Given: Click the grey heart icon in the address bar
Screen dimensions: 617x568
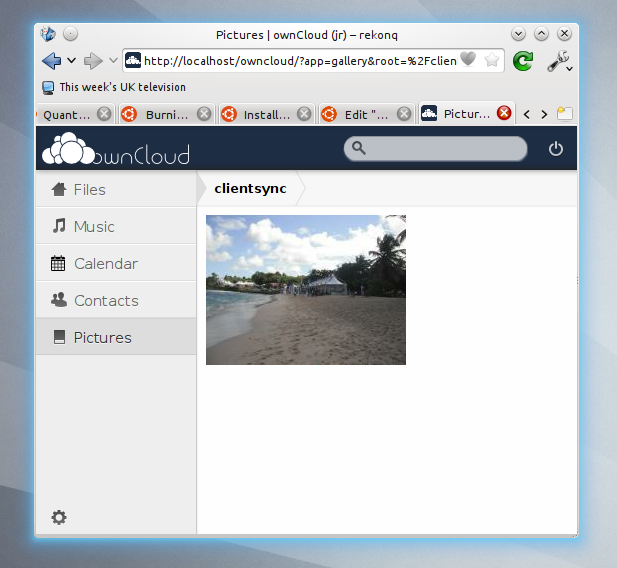Looking at the screenshot, I should point(468,60).
